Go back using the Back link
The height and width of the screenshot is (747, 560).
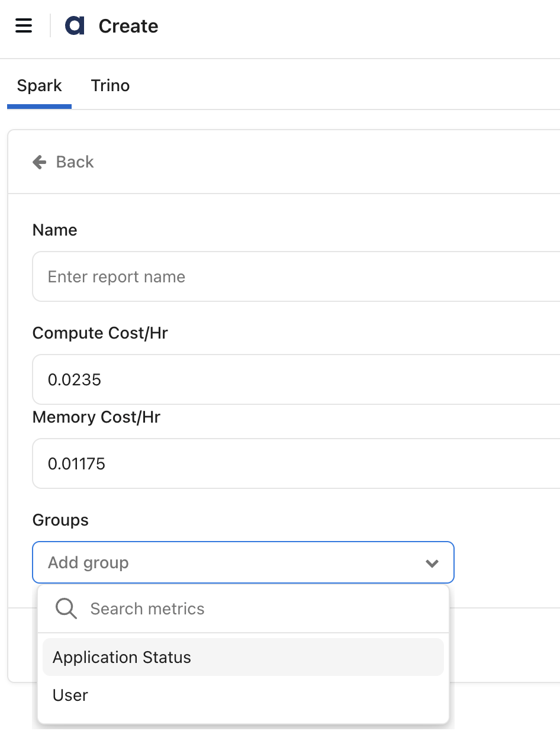click(63, 162)
